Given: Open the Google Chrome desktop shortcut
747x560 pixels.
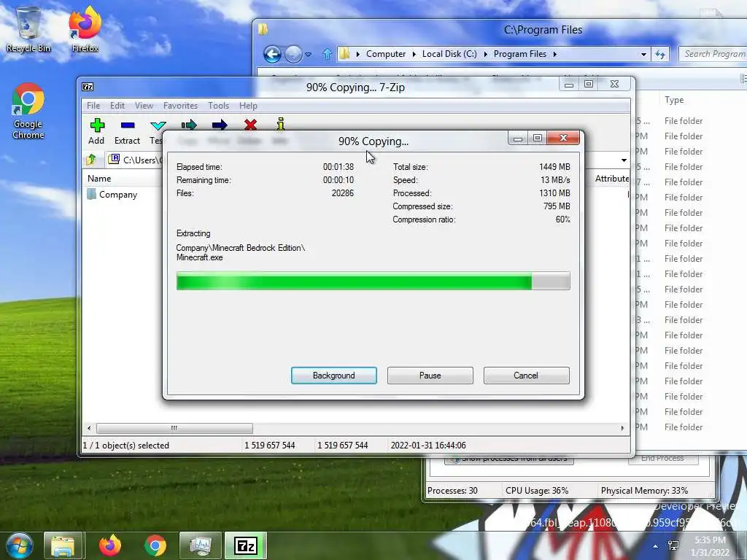Looking at the screenshot, I should (x=28, y=112).
